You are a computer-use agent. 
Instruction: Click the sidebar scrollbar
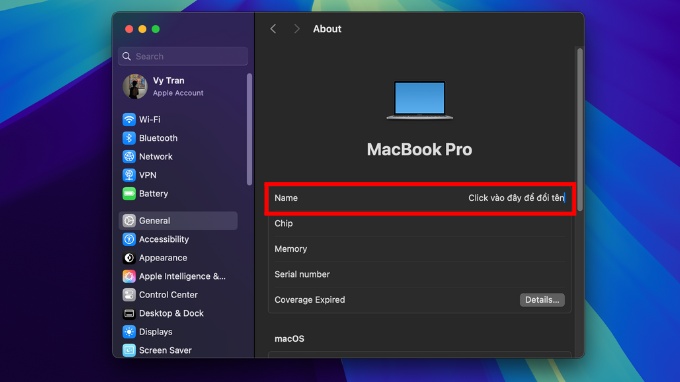click(249, 129)
